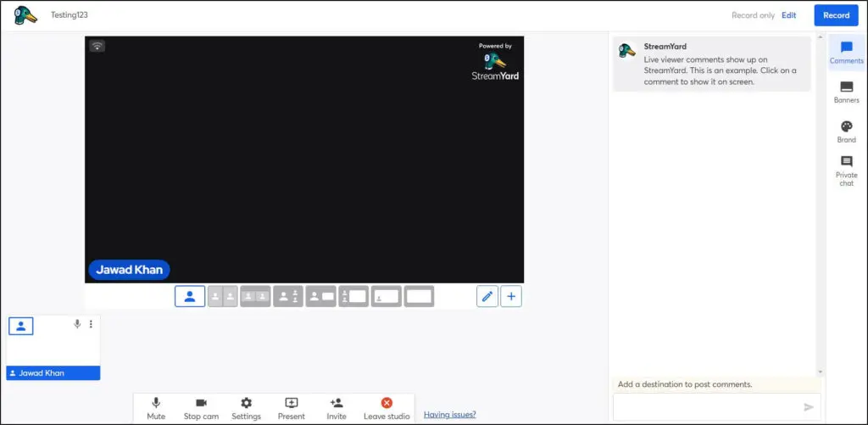Click the Jawad Khan name bar below his thumbnail
Viewport: 868px width, 425px height.
(53, 373)
